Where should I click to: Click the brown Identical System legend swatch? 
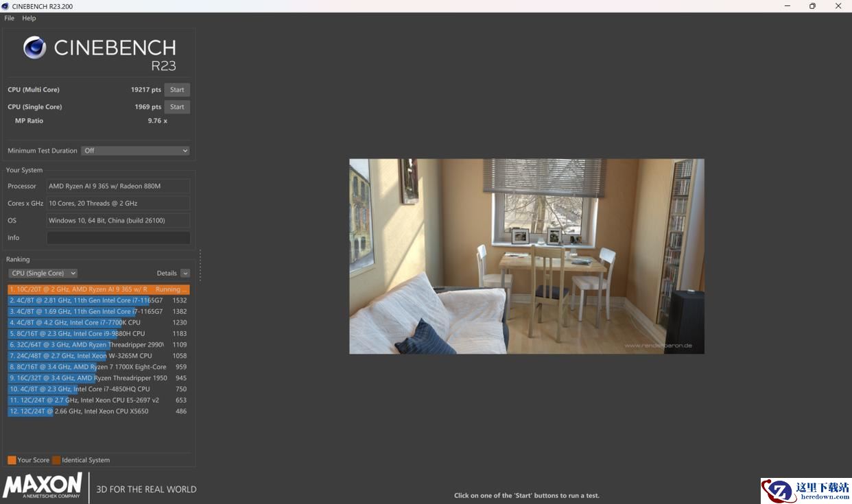click(x=56, y=460)
